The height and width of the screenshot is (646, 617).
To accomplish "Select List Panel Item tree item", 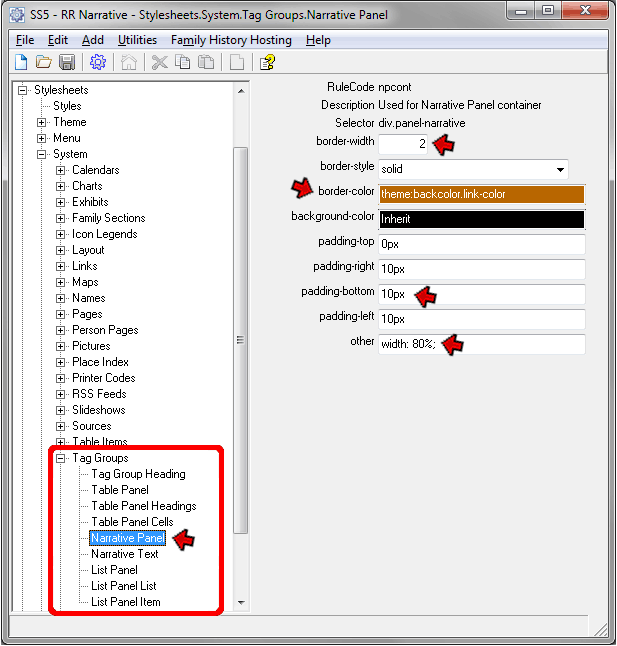I will coord(126,602).
